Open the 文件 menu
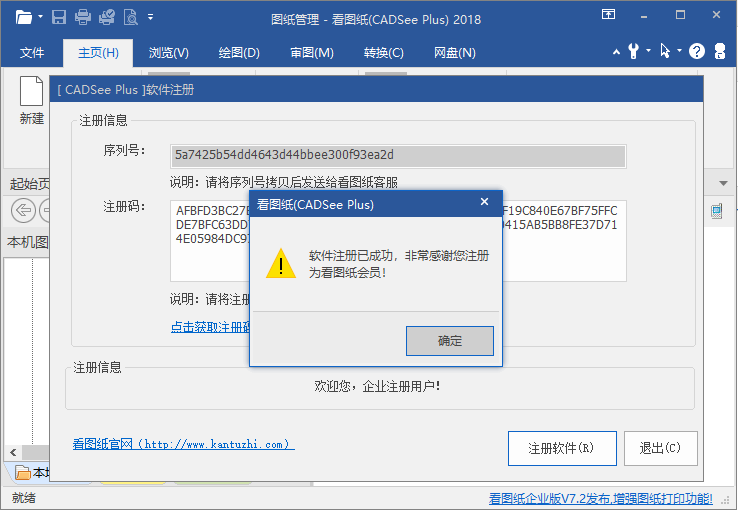This screenshot has height=511, width=738. click(x=32, y=53)
